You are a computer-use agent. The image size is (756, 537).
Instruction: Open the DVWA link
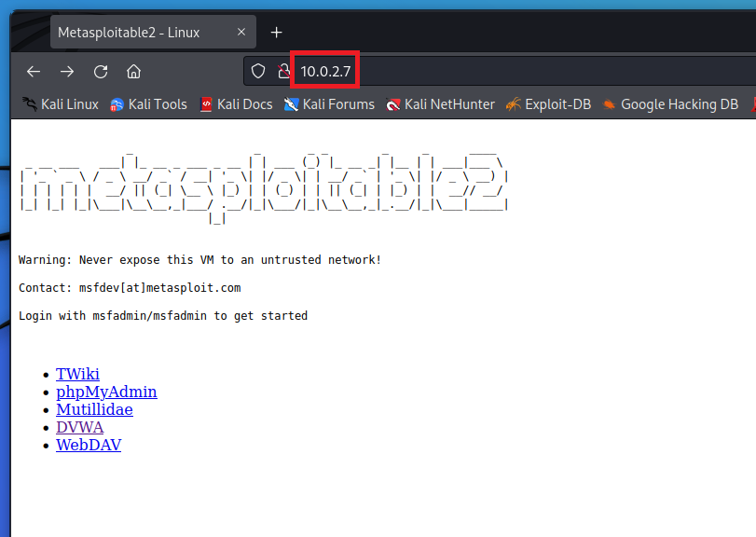[79, 427]
